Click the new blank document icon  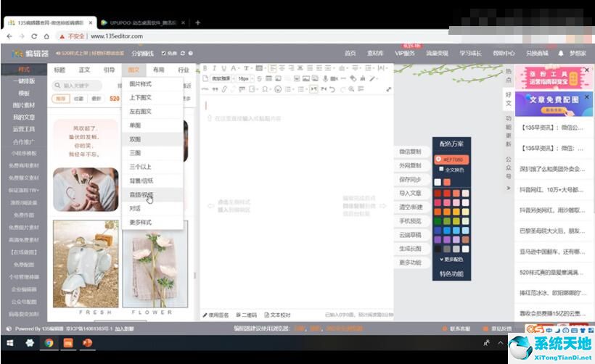tap(205, 78)
